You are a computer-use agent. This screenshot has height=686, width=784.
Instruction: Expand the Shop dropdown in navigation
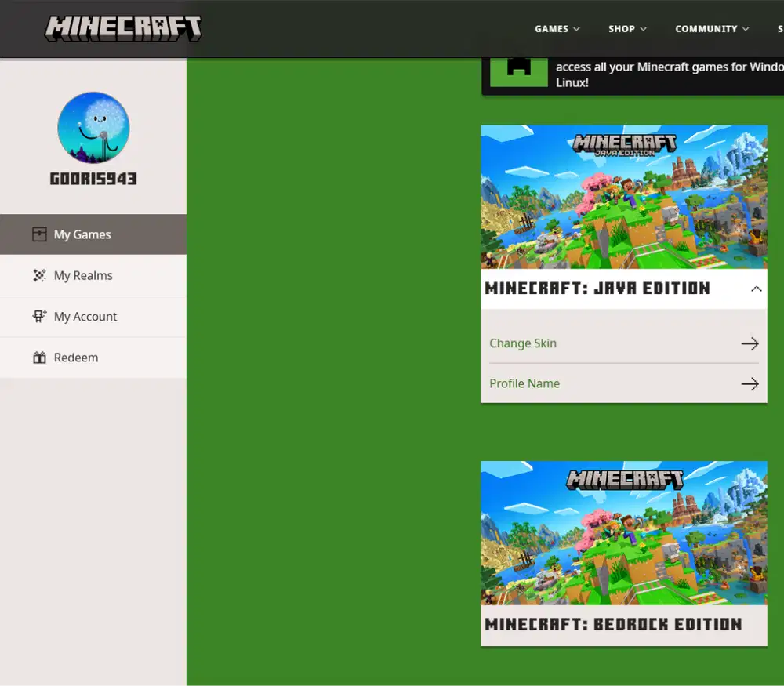[627, 29]
